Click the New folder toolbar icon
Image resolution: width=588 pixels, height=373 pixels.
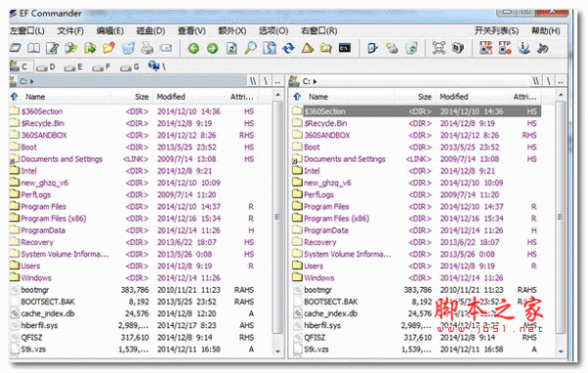pyautogui.click(x=109, y=48)
